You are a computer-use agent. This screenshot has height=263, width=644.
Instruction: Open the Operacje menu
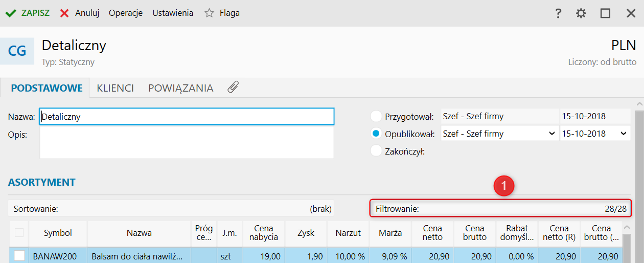[125, 13]
